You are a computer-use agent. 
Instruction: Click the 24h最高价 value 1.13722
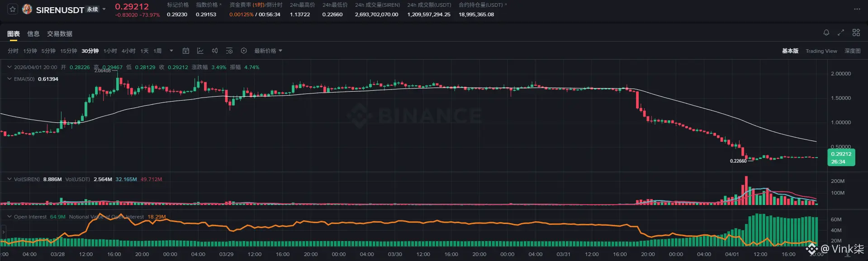[x=300, y=14]
